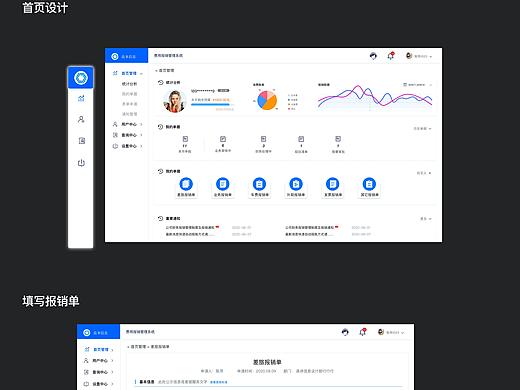Image resolution: width=520 pixels, height=390 pixels.
Task: Select the 首页管理 menu label in dashboard sidebar
Action: (129, 73)
